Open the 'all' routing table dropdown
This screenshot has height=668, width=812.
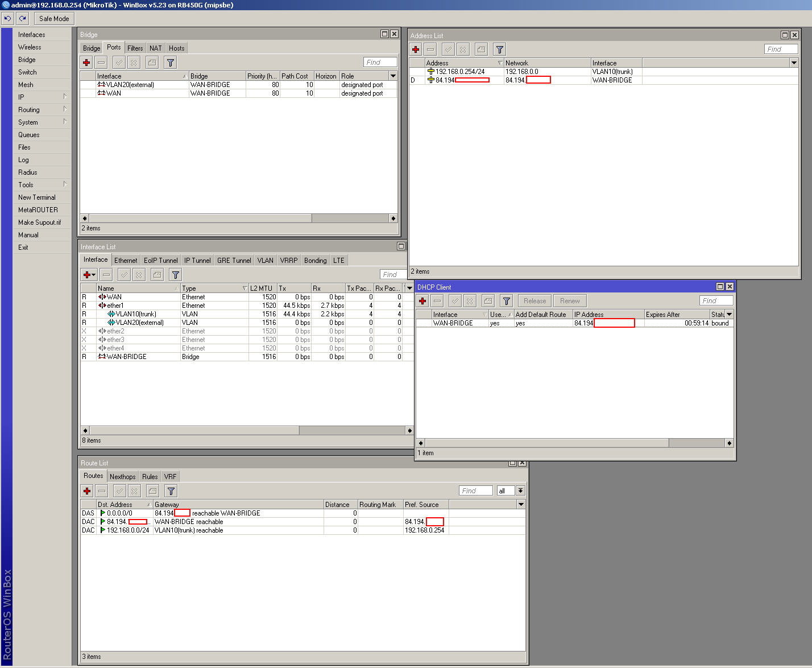click(x=520, y=490)
